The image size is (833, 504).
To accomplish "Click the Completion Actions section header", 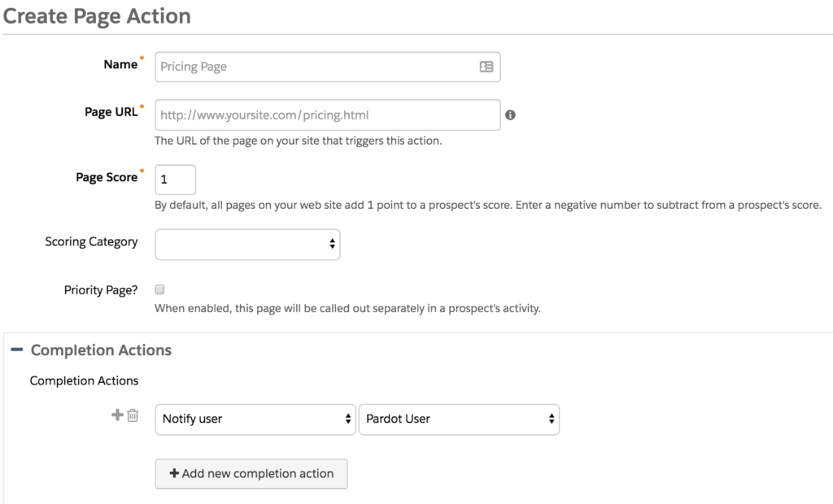I will point(101,350).
